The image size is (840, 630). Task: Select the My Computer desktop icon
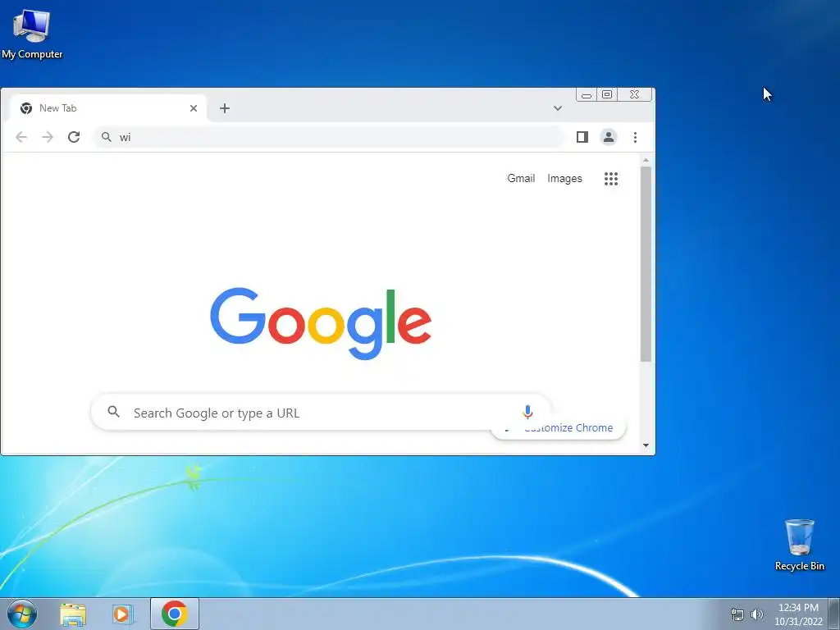click(x=32, y=34)
